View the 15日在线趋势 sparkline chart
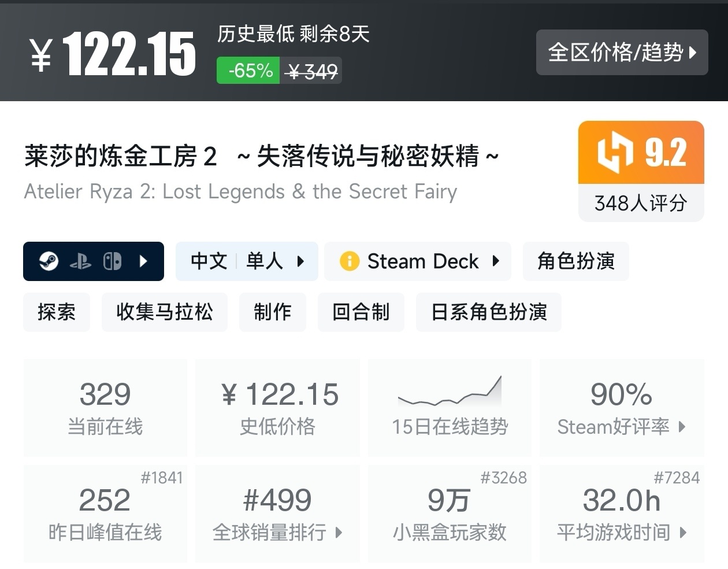This screenshot has height=569, width=728. coord(450,393)
